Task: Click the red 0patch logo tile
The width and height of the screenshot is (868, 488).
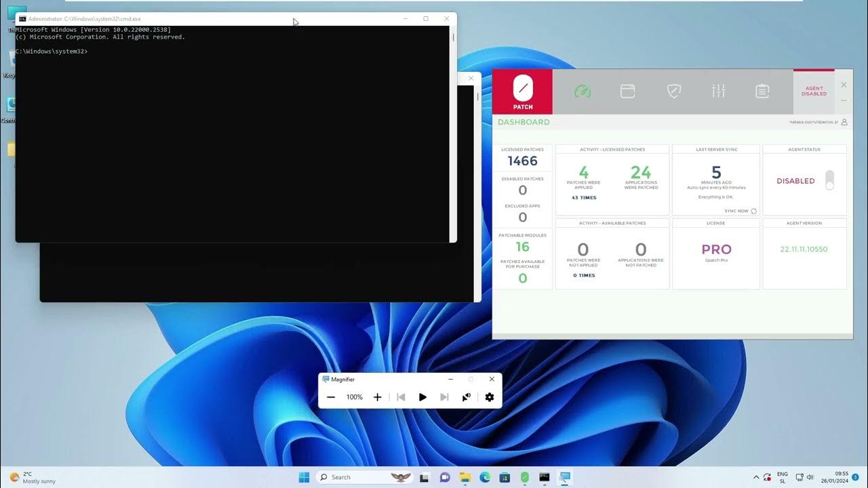Action: [x=523, y=91]
